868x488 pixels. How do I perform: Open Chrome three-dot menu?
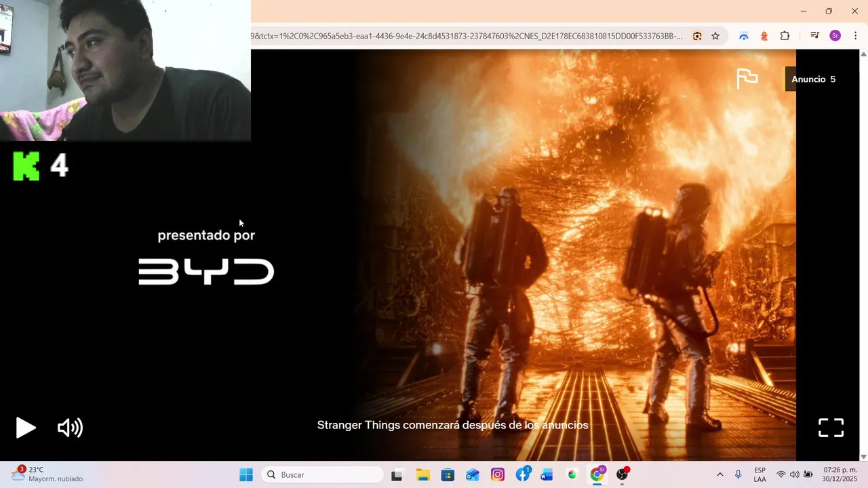click(x=855, y=36)
